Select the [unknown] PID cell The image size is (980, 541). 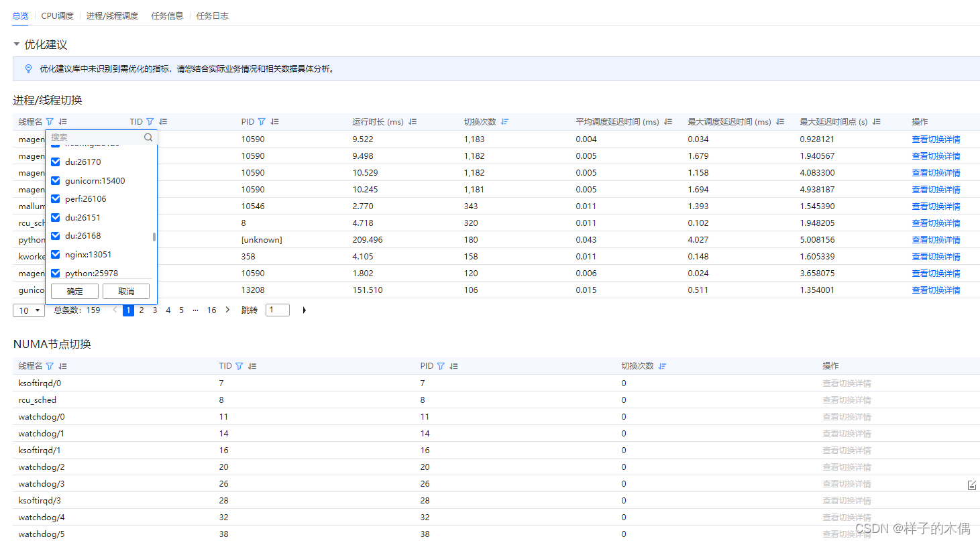coord(262,240)
